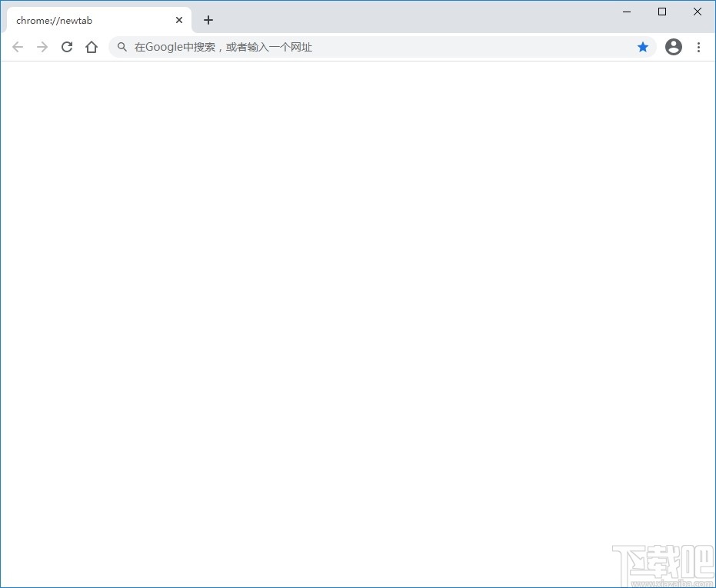Maximize the browser window
The height and width of the screenshot is (588, 716).
pos(662,12)
